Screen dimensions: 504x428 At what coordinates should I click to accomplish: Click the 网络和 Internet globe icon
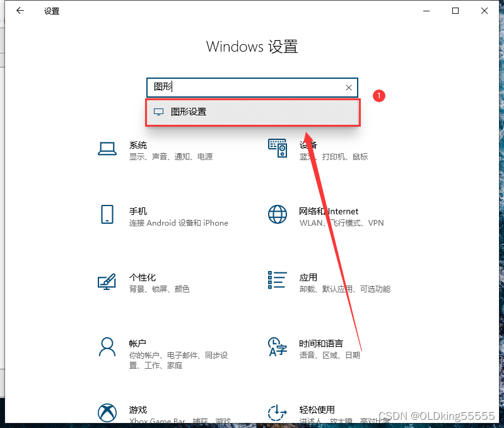pos(278,214)
